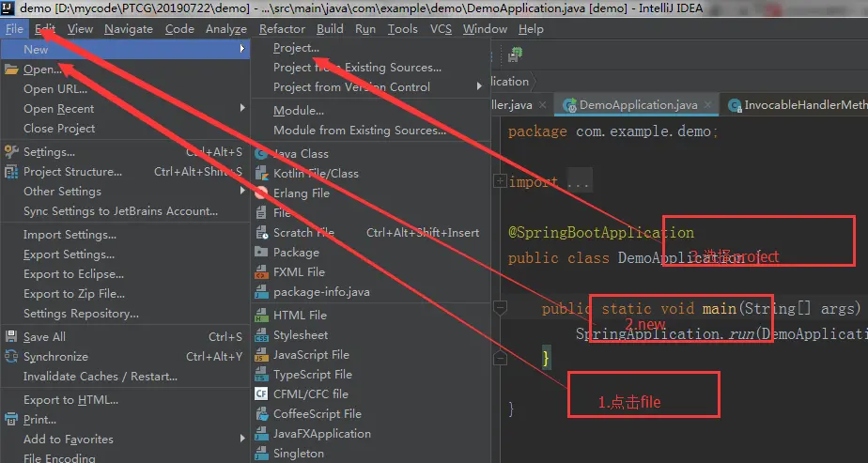Open the VCS menu
Screen dimensions: 868x463
pyautogui.click(x=441, y=29)
